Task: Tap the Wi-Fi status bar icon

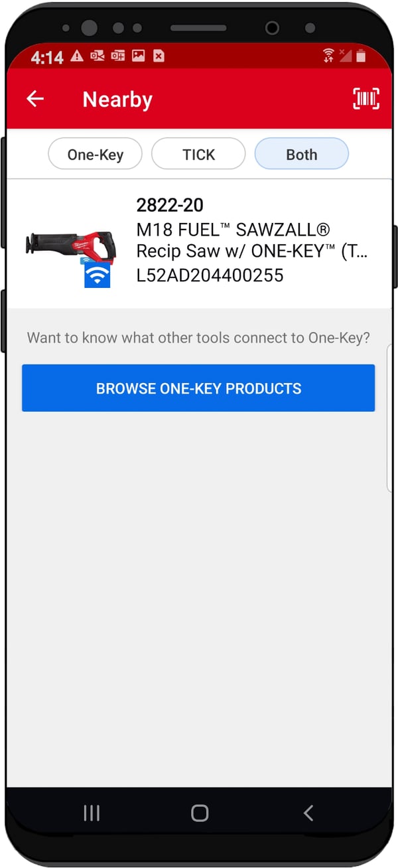Action: tap(328, 56)
